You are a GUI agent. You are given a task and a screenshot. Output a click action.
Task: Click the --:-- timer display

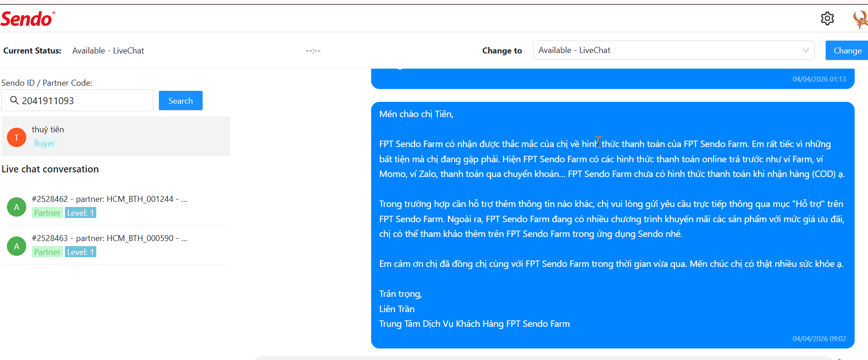tap(313, 51)
